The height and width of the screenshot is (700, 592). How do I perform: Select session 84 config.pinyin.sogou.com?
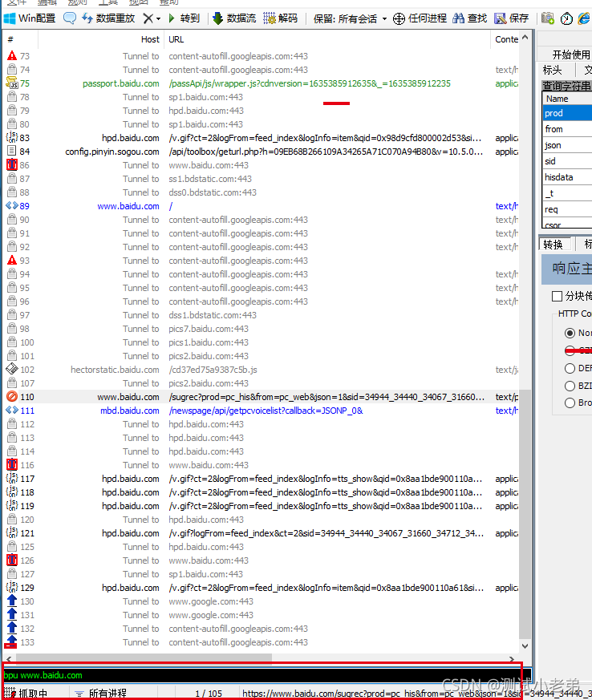(x=262, y=152)
